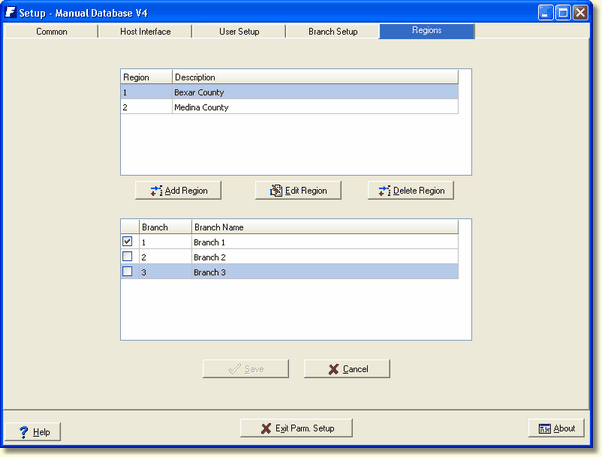Switch to the Common tab

pos(52,31)
